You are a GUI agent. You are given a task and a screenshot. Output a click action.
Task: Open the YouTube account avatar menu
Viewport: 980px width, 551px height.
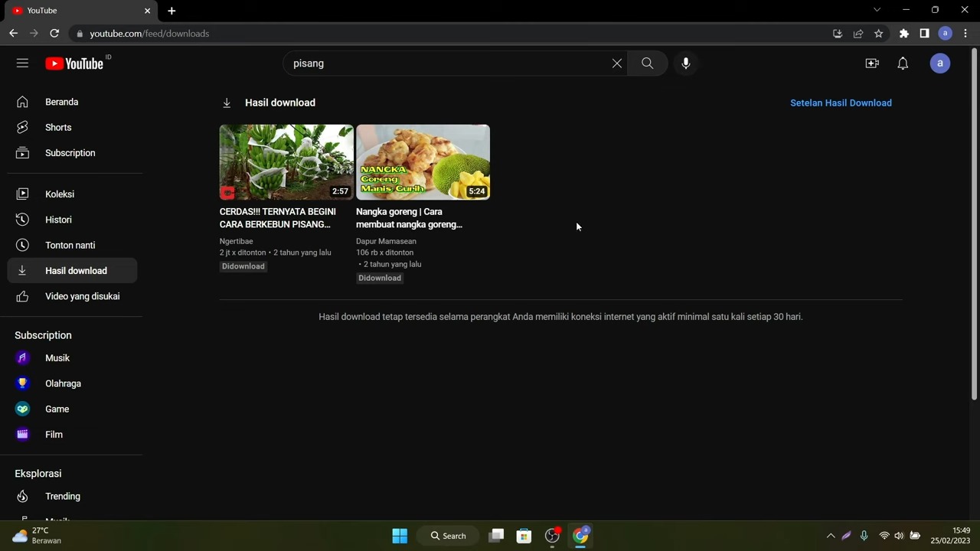pos(940,64)
